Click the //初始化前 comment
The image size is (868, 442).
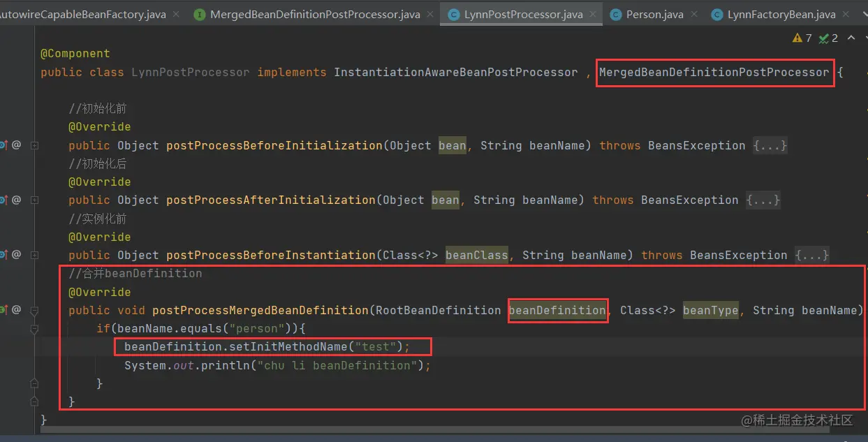[98, 108]
